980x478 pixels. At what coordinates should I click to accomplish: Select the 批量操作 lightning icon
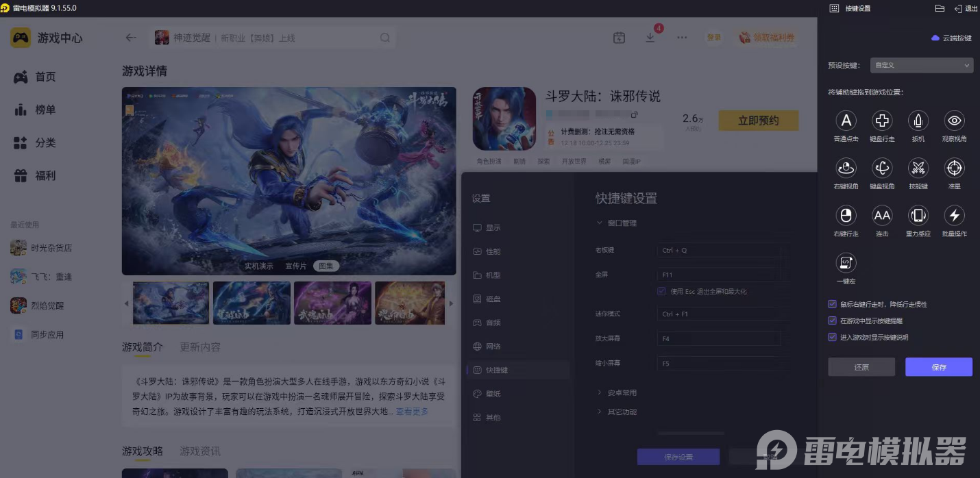955,216
